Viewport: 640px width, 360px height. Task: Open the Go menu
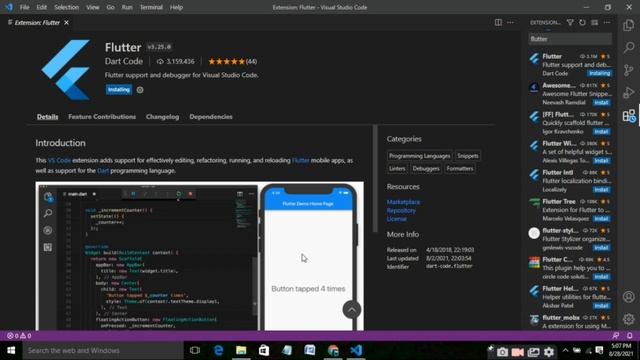[110, 7]
